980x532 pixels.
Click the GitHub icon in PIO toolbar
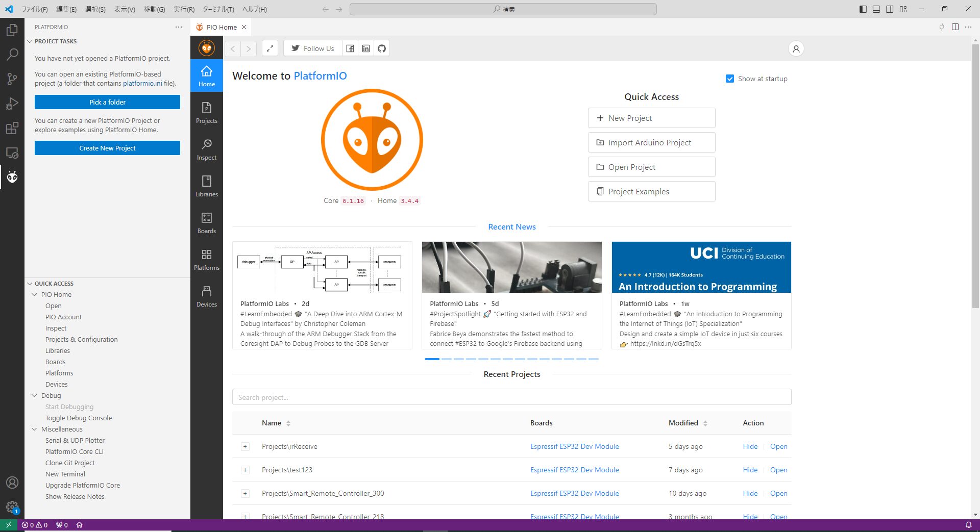click(x=382, y=48)
